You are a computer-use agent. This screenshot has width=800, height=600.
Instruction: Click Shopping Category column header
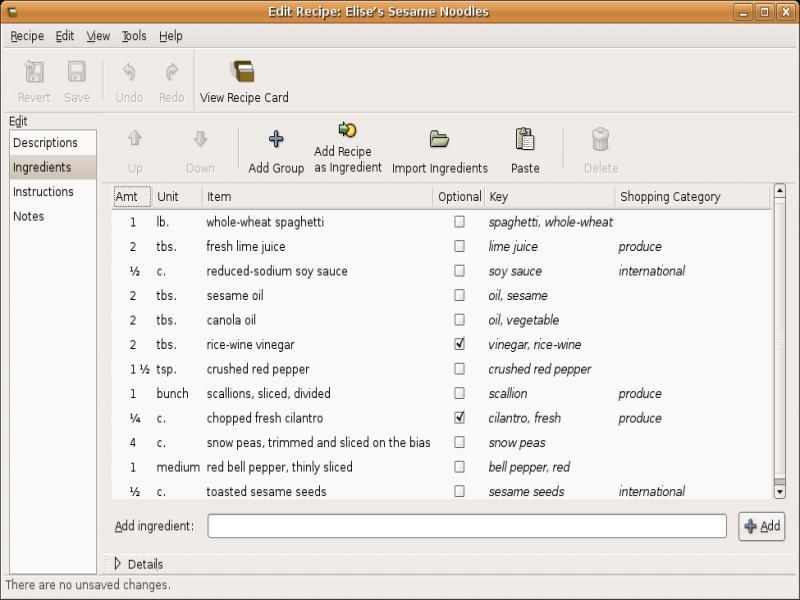pyautogui.click(x=693, y=197)
